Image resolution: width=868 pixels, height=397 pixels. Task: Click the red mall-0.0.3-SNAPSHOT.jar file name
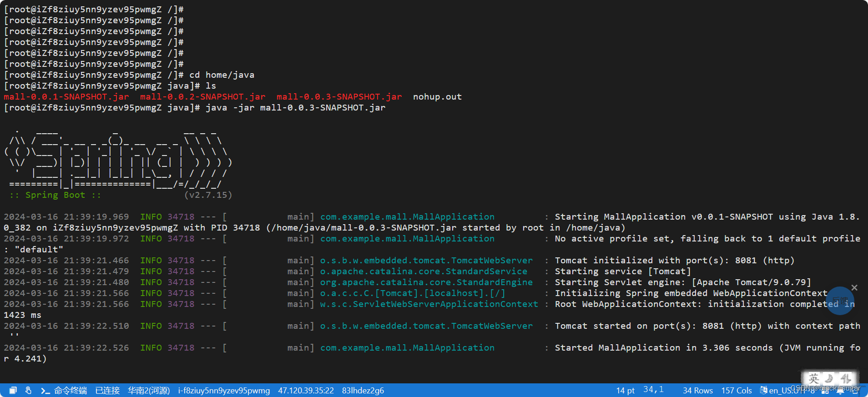pos(339,97)
